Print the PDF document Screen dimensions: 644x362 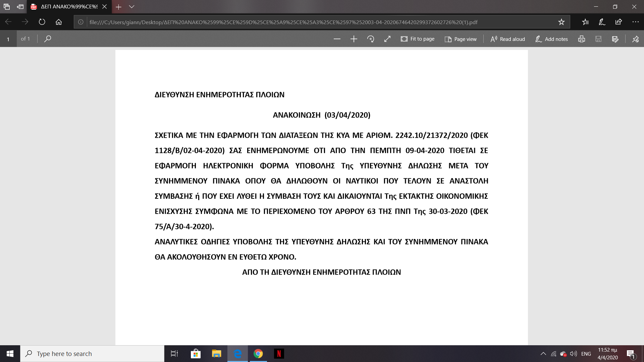[582, 39]
